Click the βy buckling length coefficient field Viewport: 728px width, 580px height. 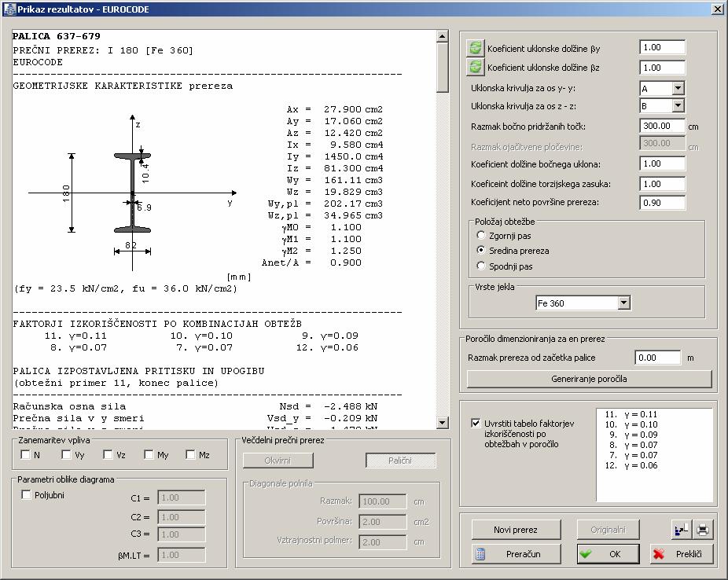pyautogui.click(x=662, y=47)
